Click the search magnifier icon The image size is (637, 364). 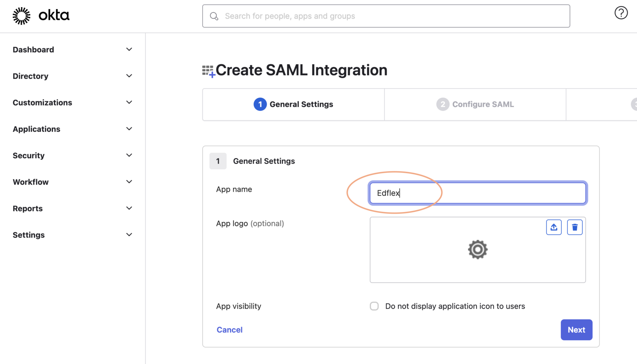[x=214, y=16]
